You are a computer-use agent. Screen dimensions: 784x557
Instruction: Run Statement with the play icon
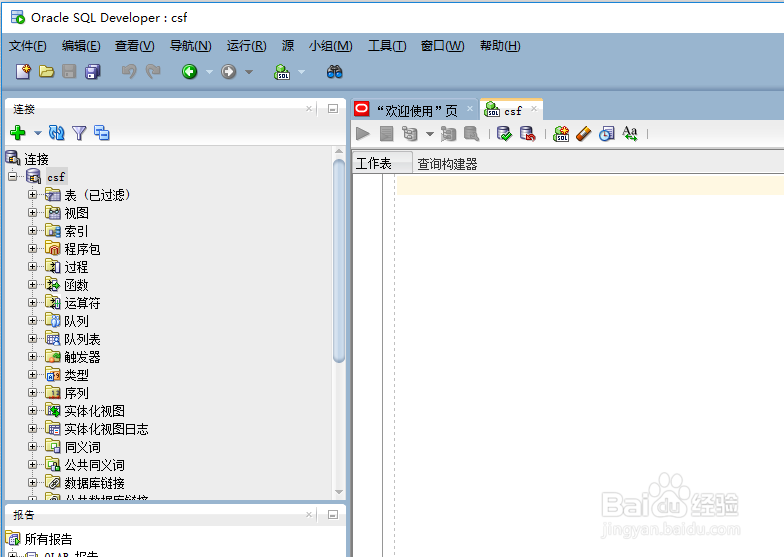[362, 134]
